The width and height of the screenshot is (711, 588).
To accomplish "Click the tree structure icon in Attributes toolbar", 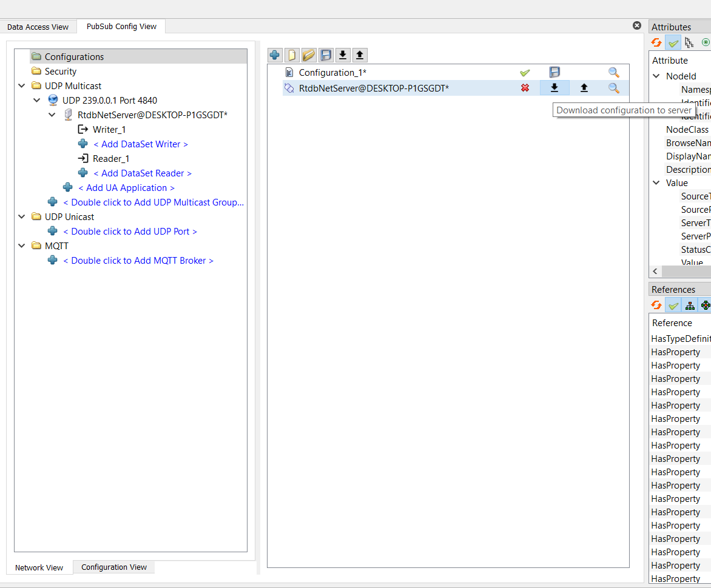I will click(689, 42).
